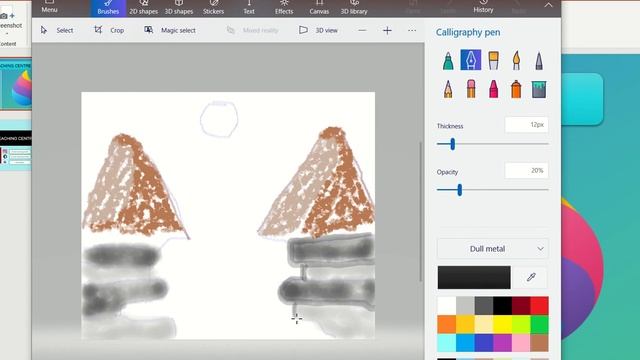Select the Oil brush tool
Screen dimensions: 640x360
point(493,60)
